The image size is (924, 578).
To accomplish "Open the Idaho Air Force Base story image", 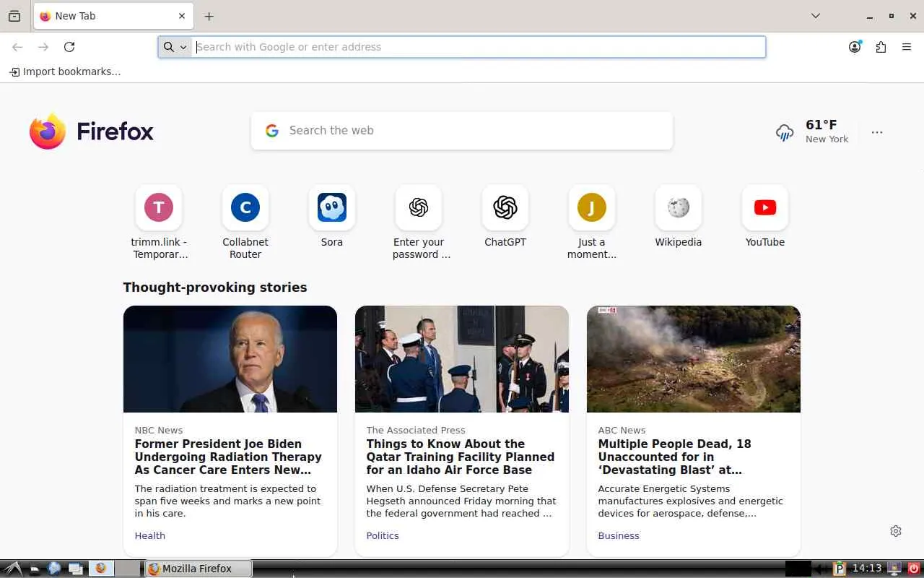I will pyautogui.click(x=462, y=359).
